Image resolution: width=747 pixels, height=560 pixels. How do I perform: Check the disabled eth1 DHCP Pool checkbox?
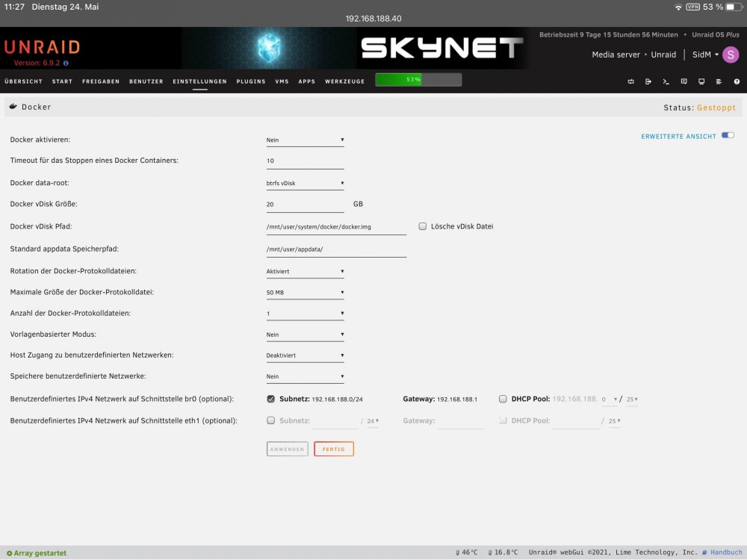[503, 420]
